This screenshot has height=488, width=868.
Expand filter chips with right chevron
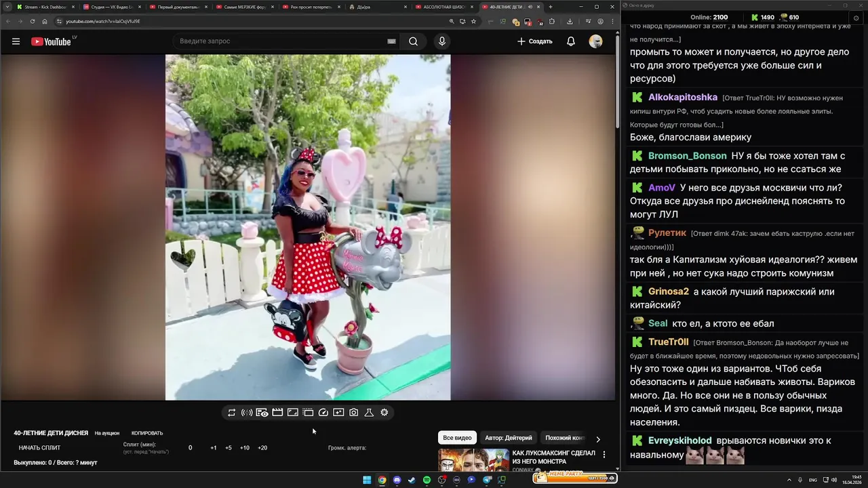[x=598, y=439]
